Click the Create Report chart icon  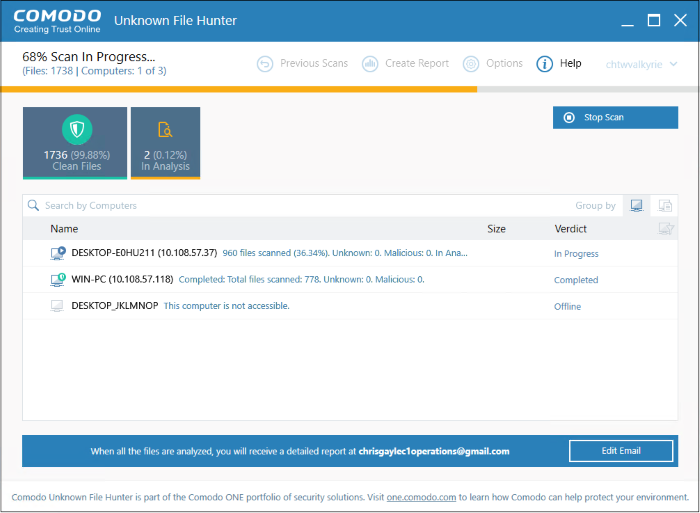pyautogui.click(x=370, y=64)
